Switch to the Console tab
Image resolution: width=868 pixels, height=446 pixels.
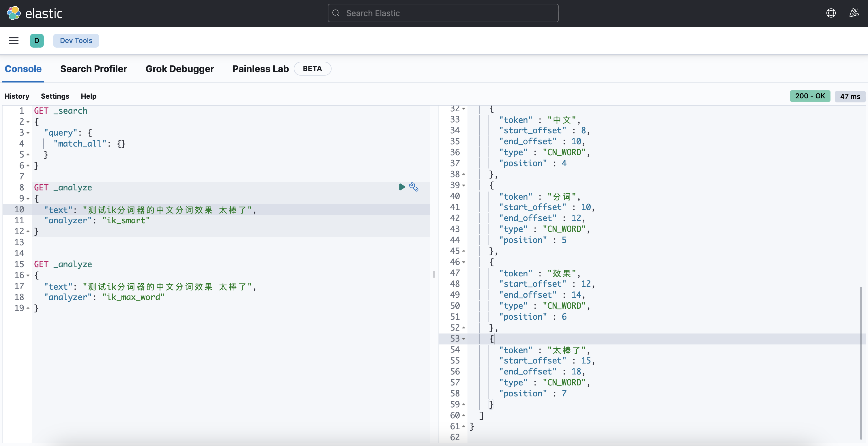click(x=23, y=69)
